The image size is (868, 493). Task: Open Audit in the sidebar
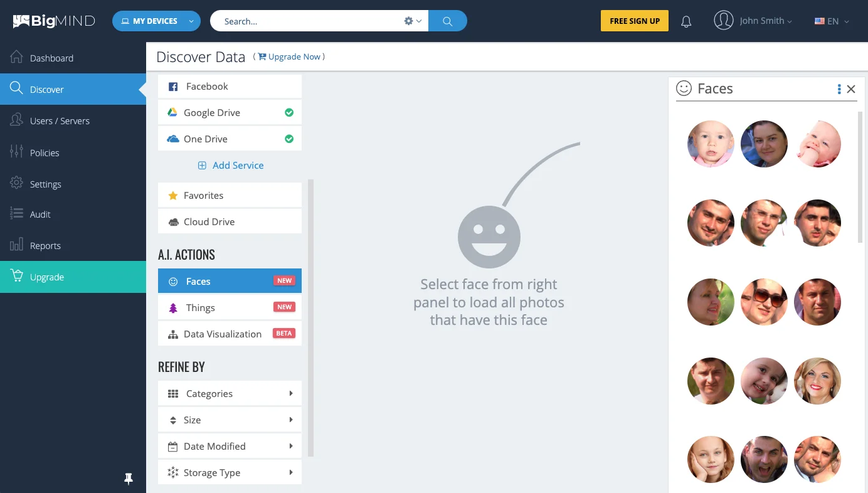(73, 214)
